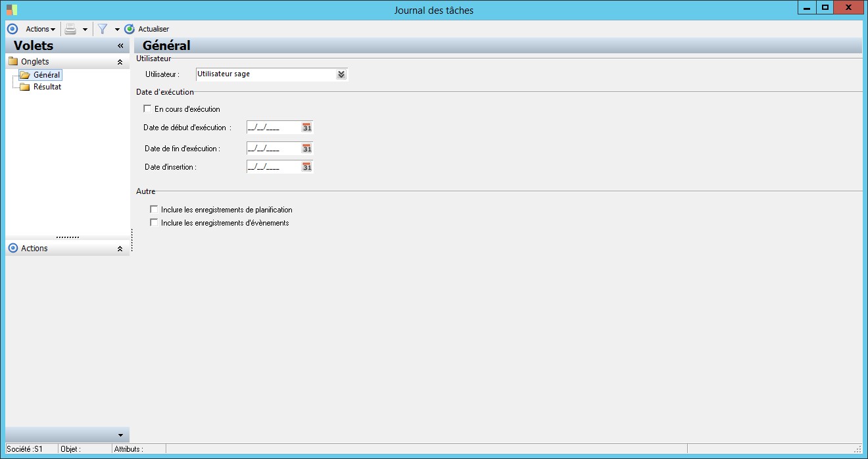Open calendar for Date d'insertion

pyautogui.click(x=307, y=167)
